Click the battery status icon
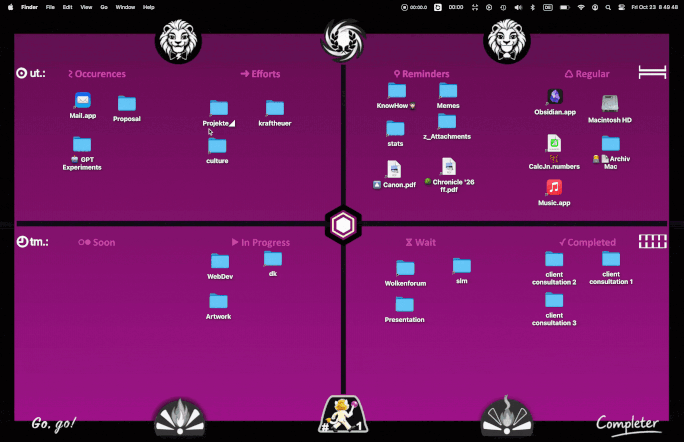Viewport: 684px width, 442px height. coord(564,7)
